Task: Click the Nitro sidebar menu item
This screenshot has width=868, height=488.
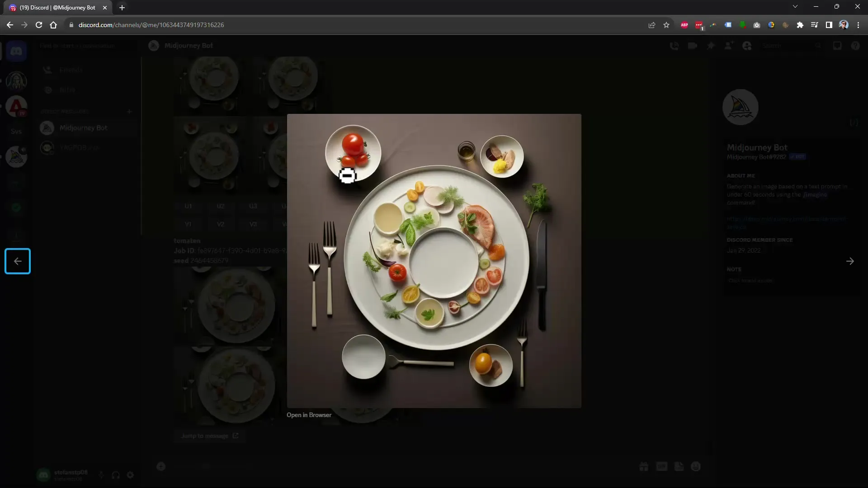Action: click(x=67, y=90)
